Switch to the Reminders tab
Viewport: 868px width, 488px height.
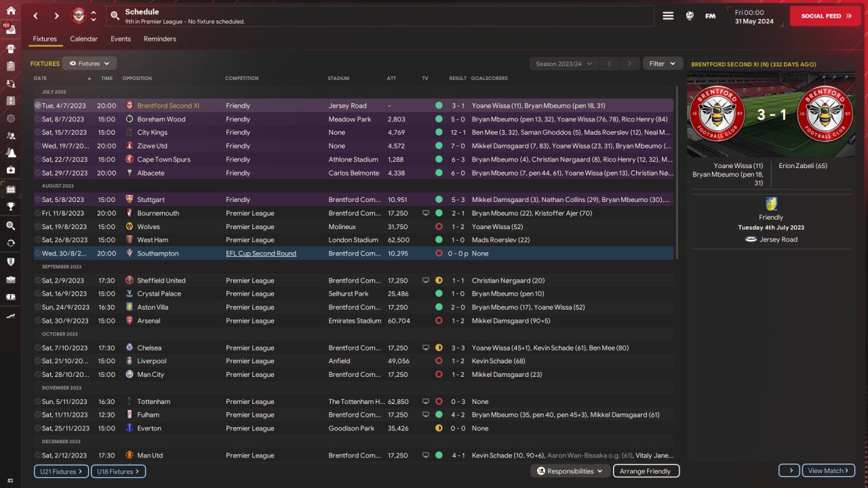point(159,39)
